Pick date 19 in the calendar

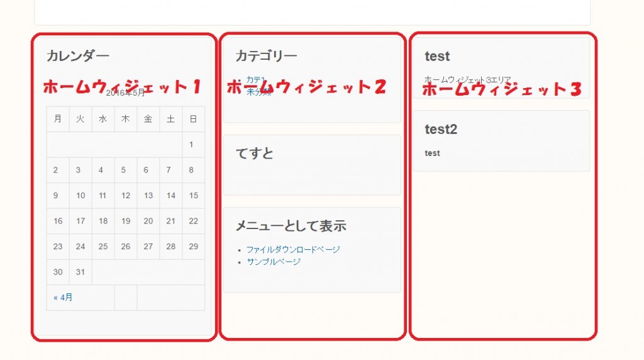coord(126,221)
